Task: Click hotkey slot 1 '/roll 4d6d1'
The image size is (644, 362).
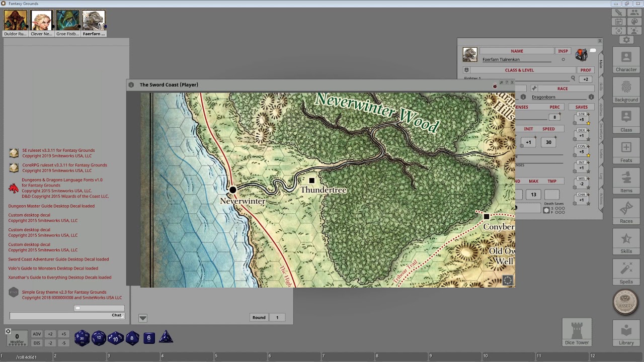Action: (27, 357)
